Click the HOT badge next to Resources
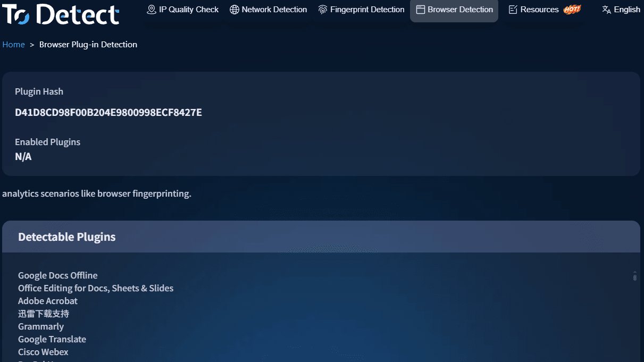This screenshot has height=362, width=644. (572, 10)
